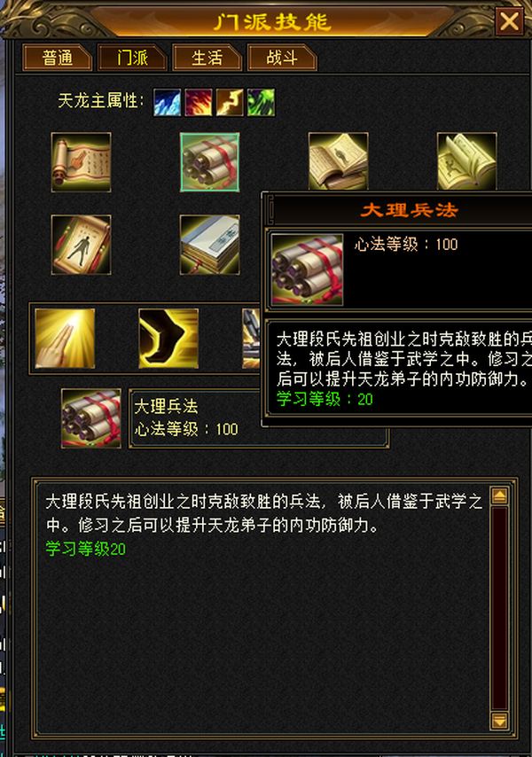Click the description scrollbar down arrow

click(499, 721)
